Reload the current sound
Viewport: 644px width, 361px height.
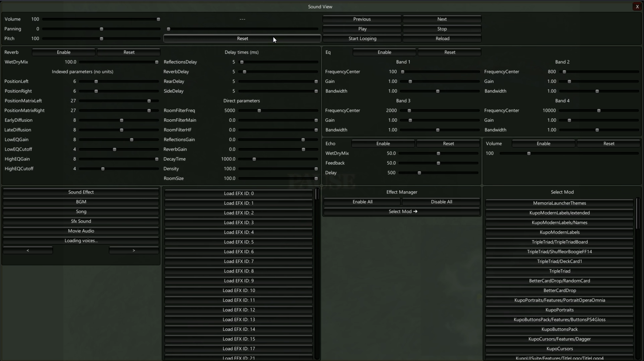(x=442, y=38)
